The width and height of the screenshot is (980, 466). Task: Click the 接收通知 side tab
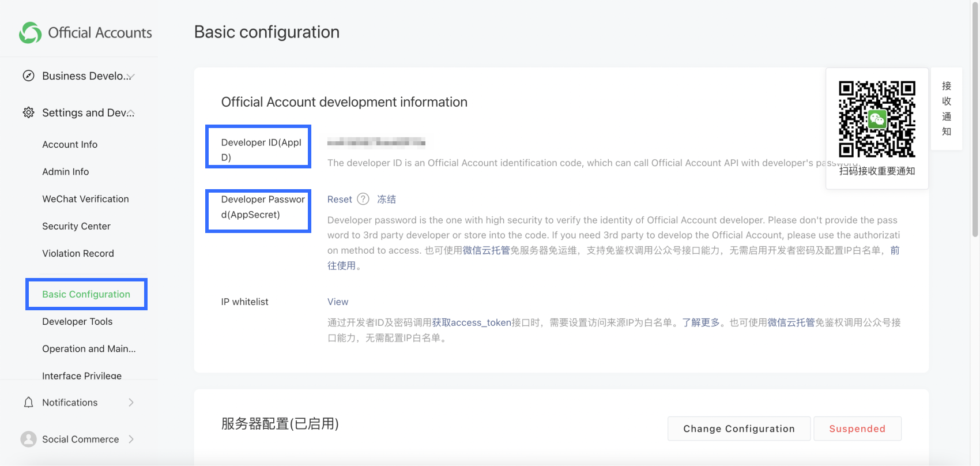[x=947, y=108]
